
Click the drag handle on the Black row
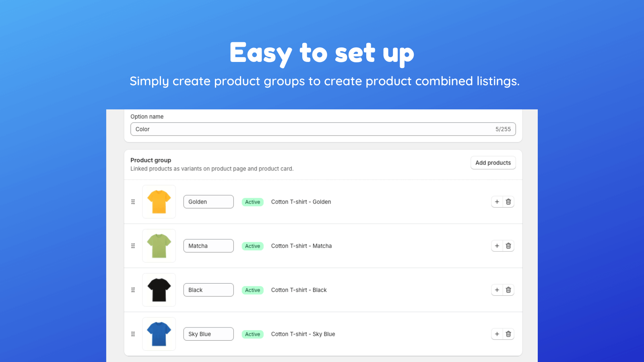(133, 290)
